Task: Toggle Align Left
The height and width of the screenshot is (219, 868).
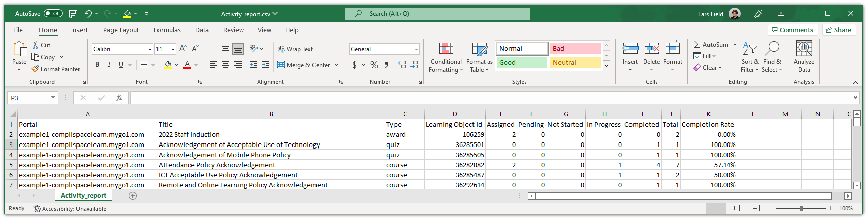Action: (x=214, y=64)
